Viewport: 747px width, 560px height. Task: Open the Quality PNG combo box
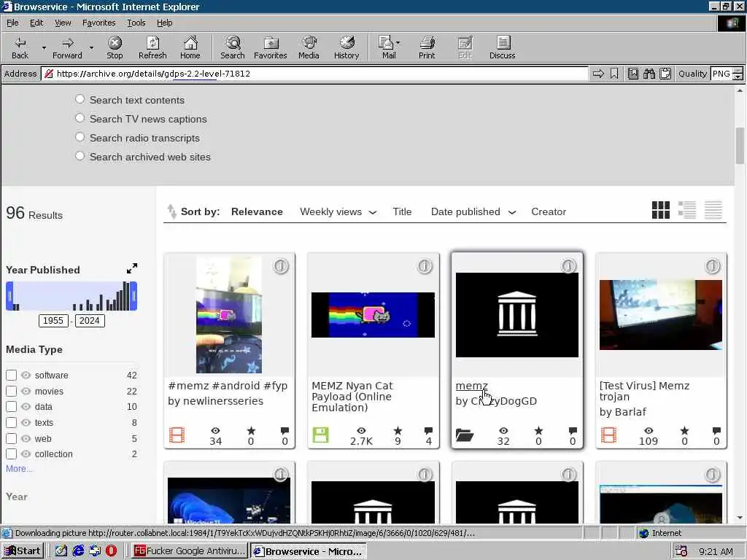727,74
